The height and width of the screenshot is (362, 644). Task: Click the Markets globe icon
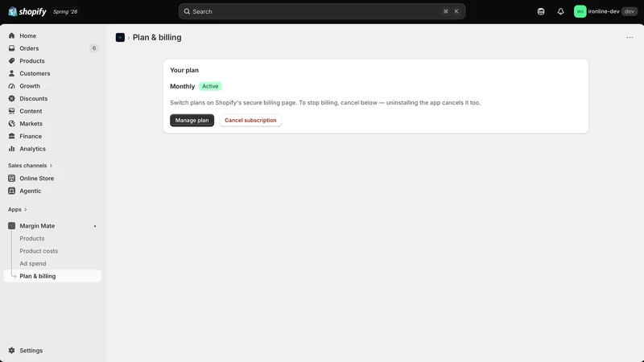click(x=11, y=124)
